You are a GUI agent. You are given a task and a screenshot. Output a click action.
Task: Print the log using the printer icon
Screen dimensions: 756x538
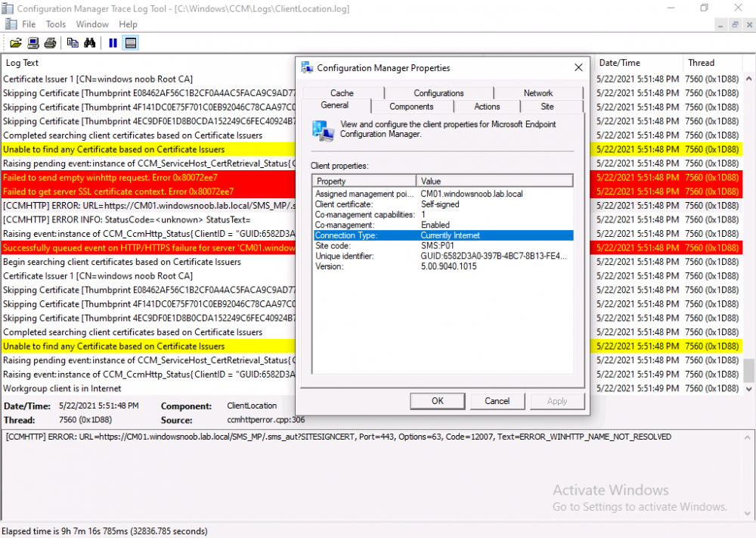pos(50,43)
